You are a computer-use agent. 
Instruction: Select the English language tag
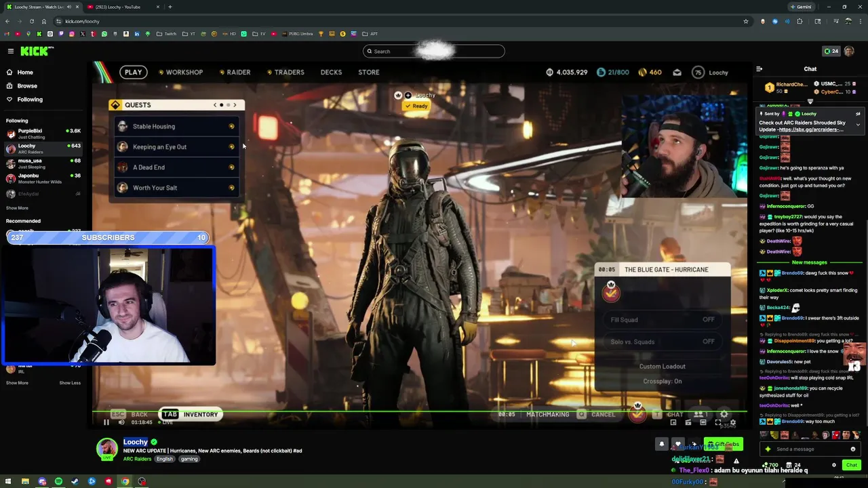click(x=165, y=459)
